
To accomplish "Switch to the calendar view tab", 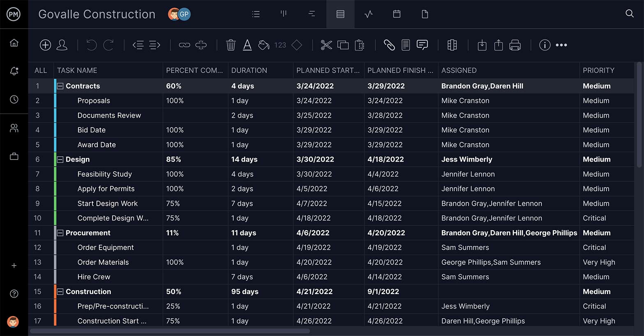I will click(396, 14).
